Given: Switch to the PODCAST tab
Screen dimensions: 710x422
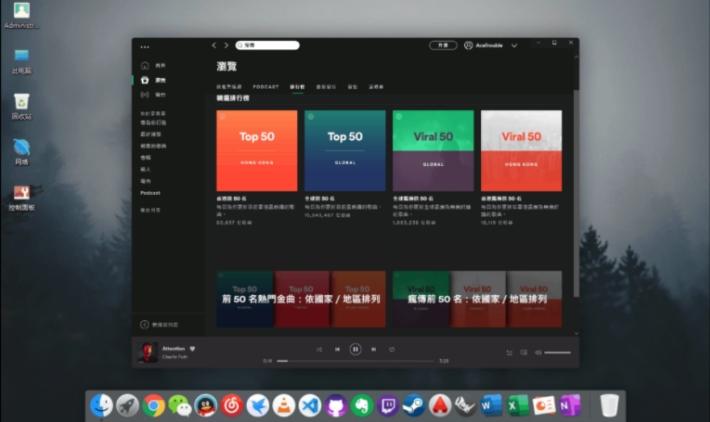Looking at the screenshot, I should [266, 86].
